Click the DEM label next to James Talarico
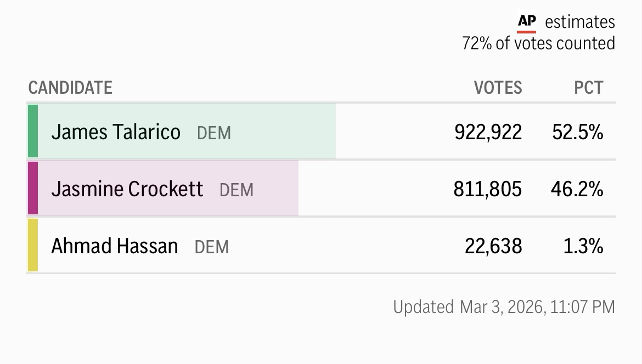The width and height of the screenshot is (642, 364). pyautogui.click(x=214, y=133)
